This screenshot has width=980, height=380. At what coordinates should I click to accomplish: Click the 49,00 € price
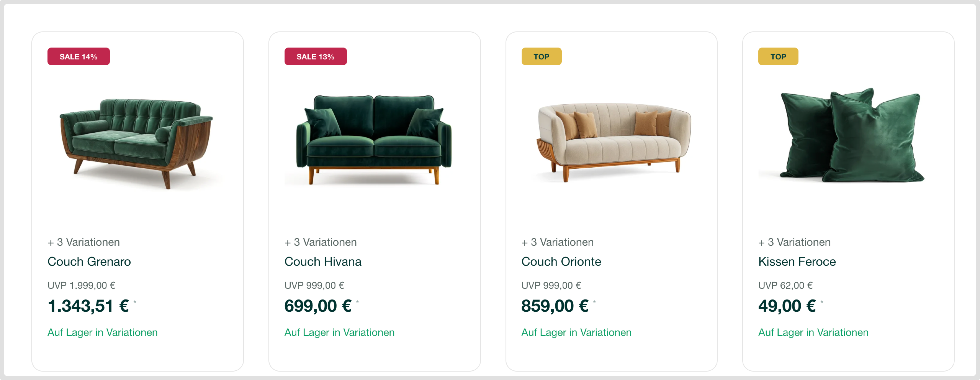pos(787,306)
